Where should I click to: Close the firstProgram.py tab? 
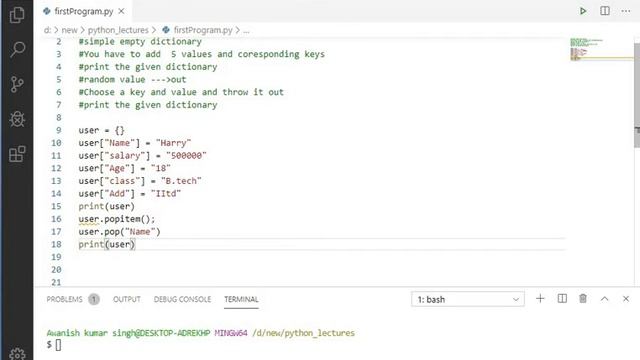[121, 11]
